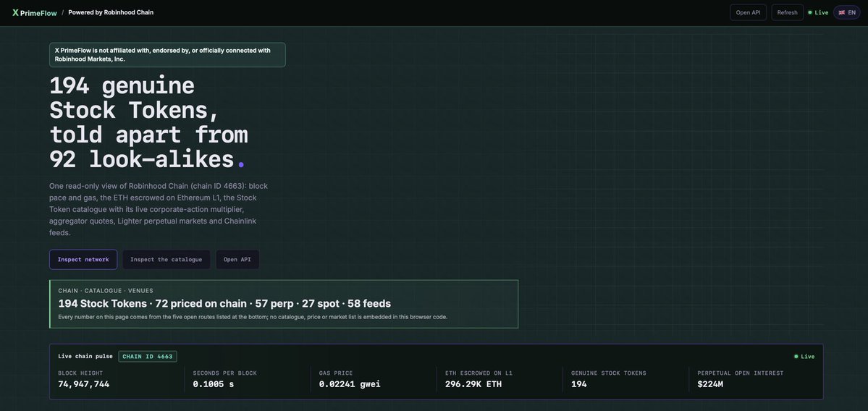The image size is (868, 411).
Task: Click the '194 genuine Stock Tokens' headline
Action: (149, 122)
